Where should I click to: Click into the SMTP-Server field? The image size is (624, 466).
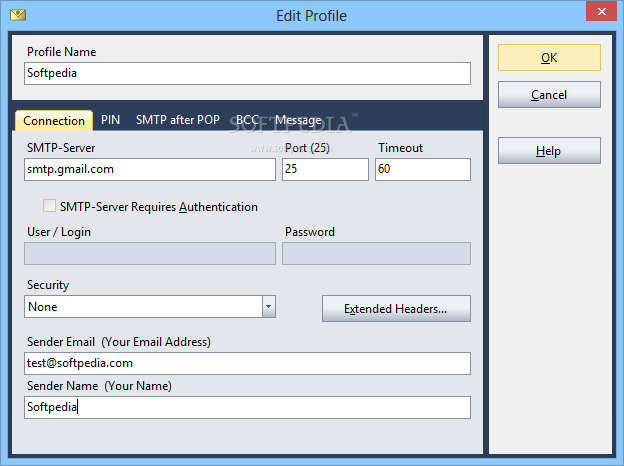[150, 170]
